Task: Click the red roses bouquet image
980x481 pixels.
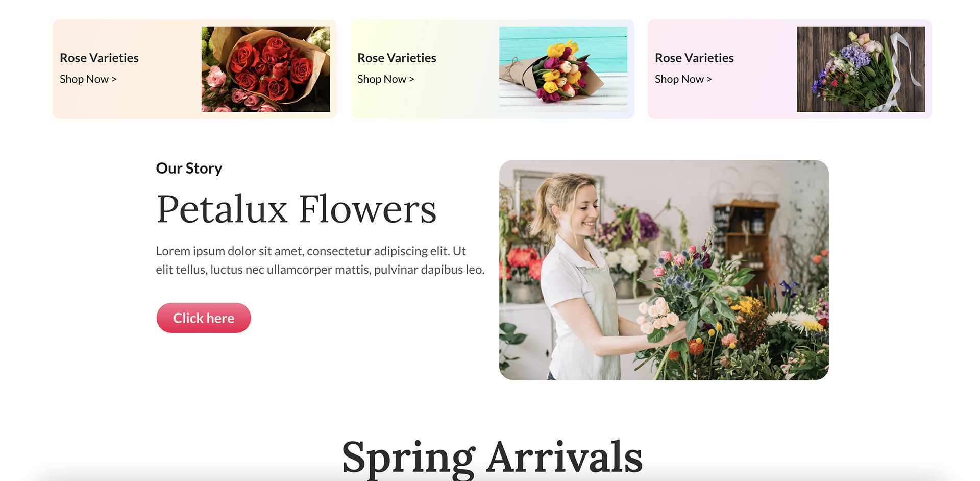Action: tap(265, 69)
